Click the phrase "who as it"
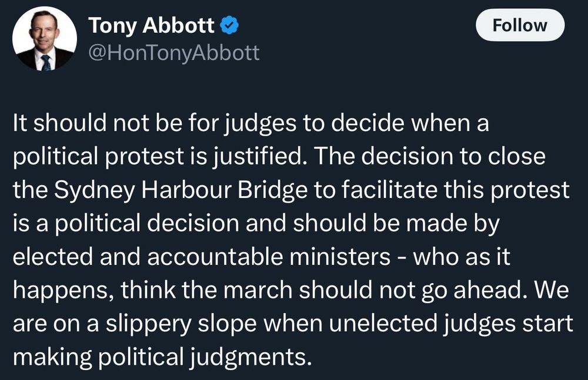Viewport: 588px width, 380px height. [461, 257]
